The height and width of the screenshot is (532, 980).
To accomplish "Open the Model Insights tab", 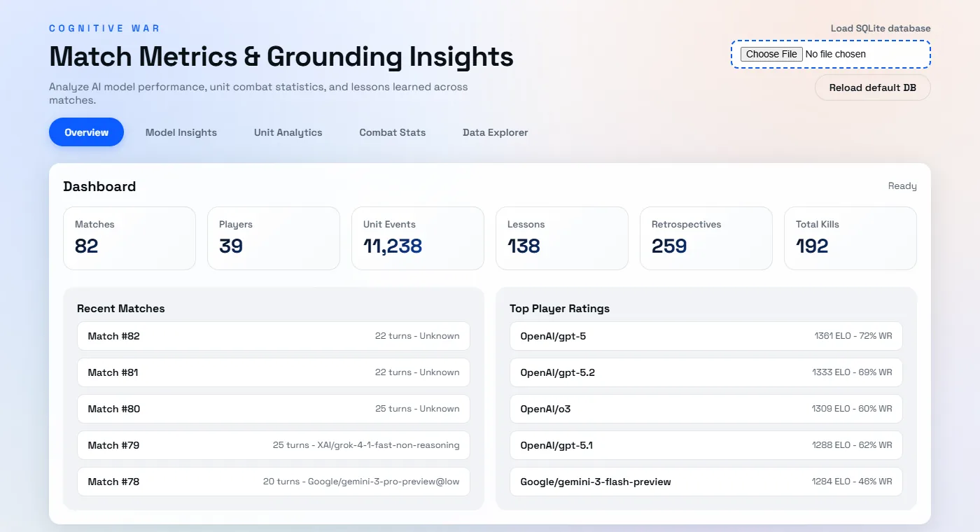I will [x=181, y=132].
